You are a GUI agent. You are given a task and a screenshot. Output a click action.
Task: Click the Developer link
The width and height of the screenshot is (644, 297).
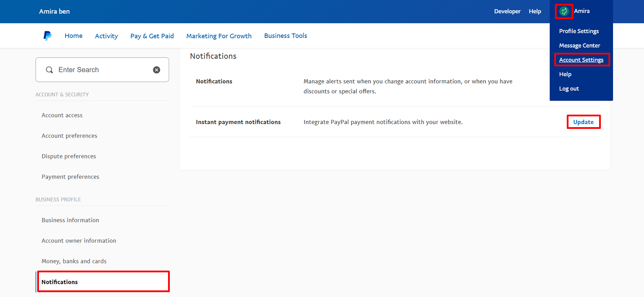[x=507, y=11]
